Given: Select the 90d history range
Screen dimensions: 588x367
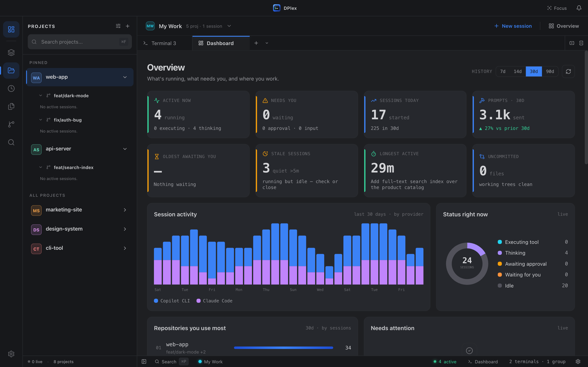Looking at the screenshot, I should pyautogui.click(x=550, y=71).
